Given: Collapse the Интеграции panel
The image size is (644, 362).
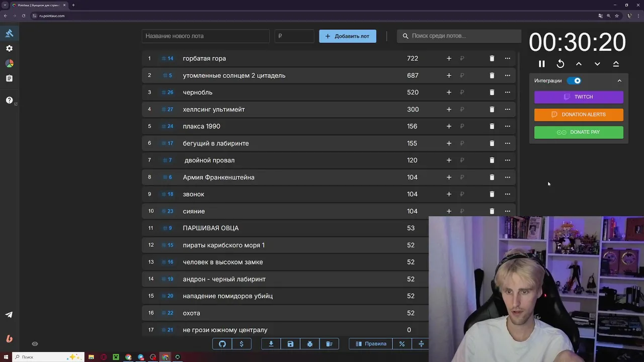Looking at the screenshot, I should tap(619, 80).
